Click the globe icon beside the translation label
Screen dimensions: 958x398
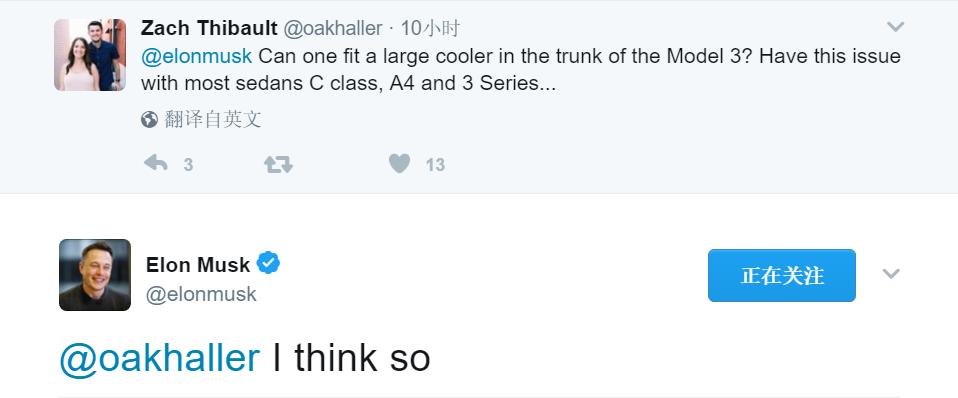coord(149,119)
